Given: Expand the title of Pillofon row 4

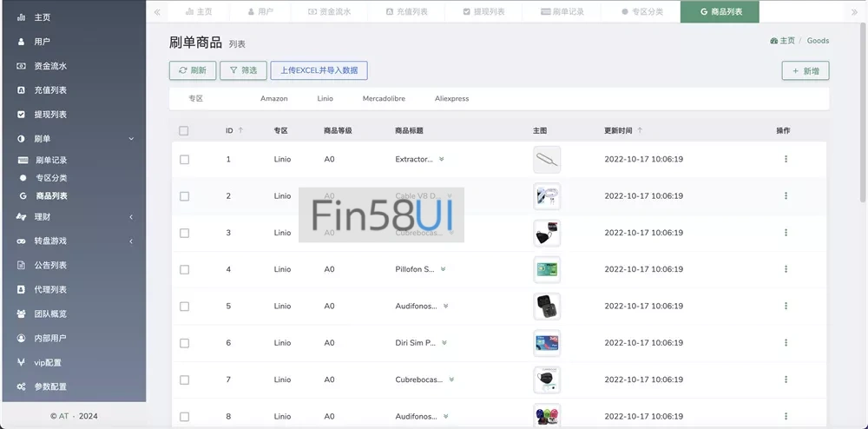Looking at the screenshot, I should 443,269.
